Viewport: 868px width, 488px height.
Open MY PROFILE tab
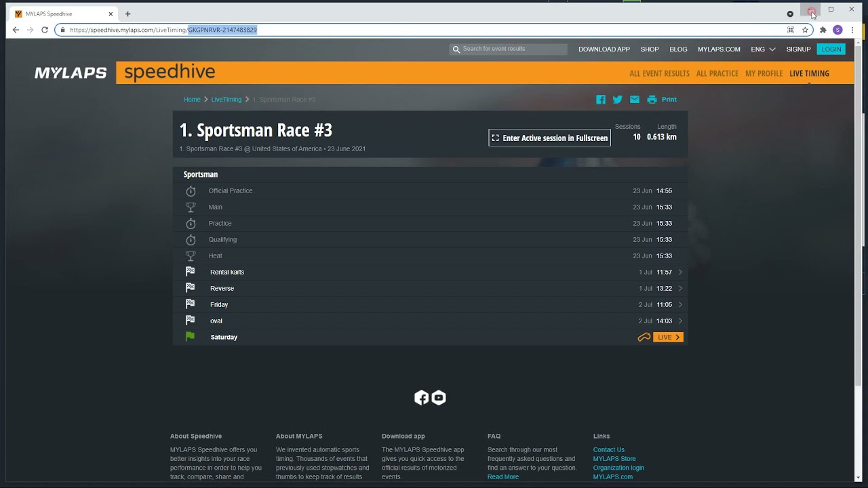click(x=764, y=73)
